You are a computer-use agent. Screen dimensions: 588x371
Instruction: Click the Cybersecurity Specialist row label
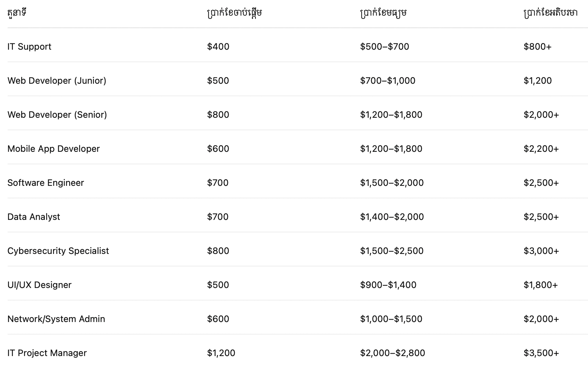(58, 251)
